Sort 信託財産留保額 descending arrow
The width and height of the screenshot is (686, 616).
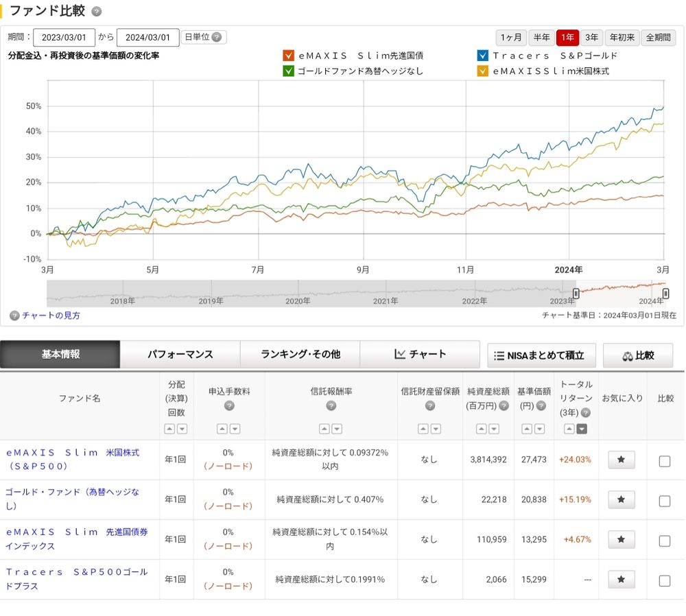(x=436, y=429)
